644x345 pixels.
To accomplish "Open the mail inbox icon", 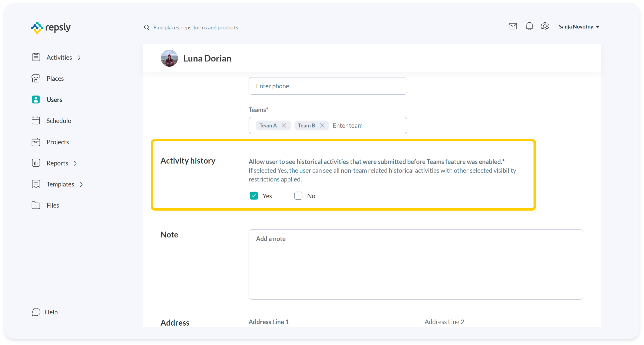I will [513, 26].
